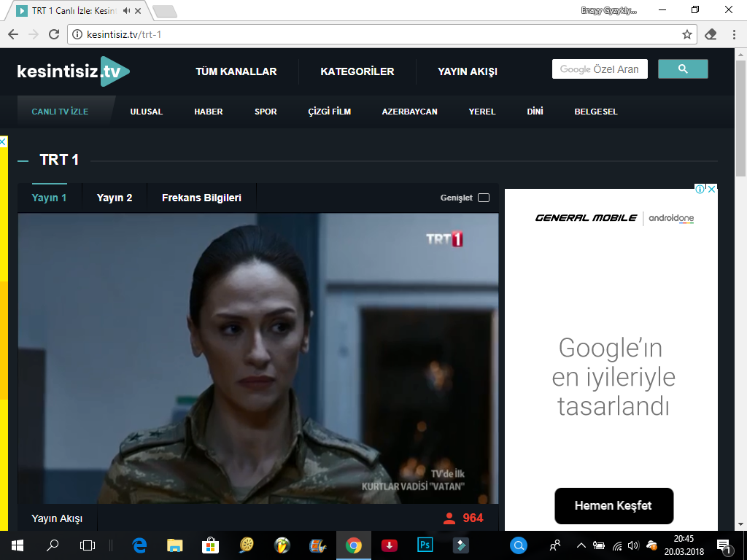Open BELGESEL category
Screen dimensions: 747x560
click(596, 112)
